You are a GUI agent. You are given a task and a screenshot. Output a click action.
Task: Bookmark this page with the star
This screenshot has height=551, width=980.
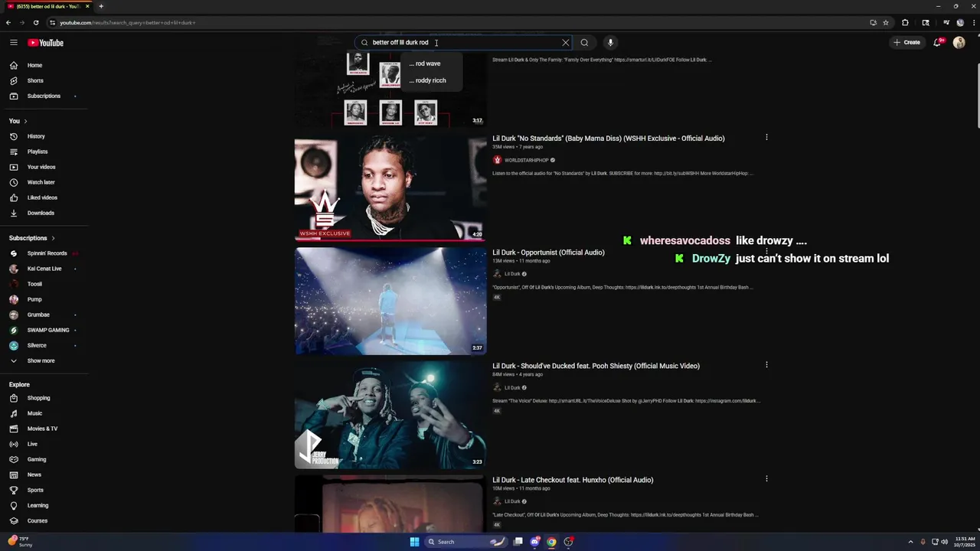pos(886,22)
